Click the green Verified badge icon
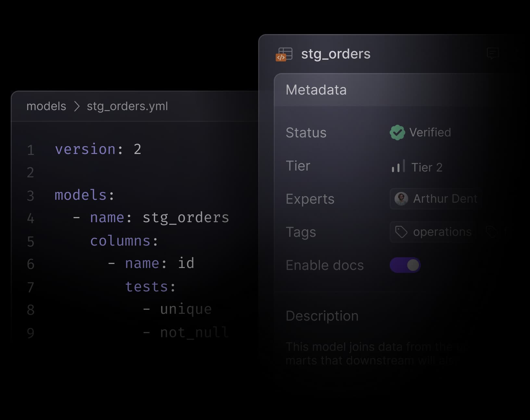530x420 pixels. tap(397, 133)
